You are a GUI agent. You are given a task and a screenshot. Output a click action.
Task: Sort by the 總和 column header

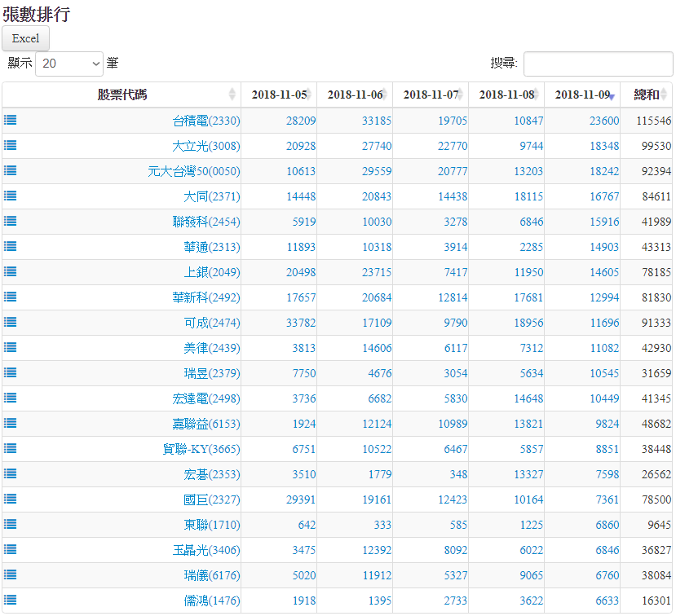646,95
